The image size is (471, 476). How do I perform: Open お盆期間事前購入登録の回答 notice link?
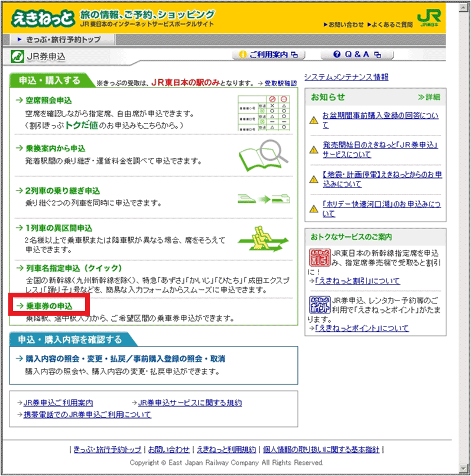coord(380,120)
